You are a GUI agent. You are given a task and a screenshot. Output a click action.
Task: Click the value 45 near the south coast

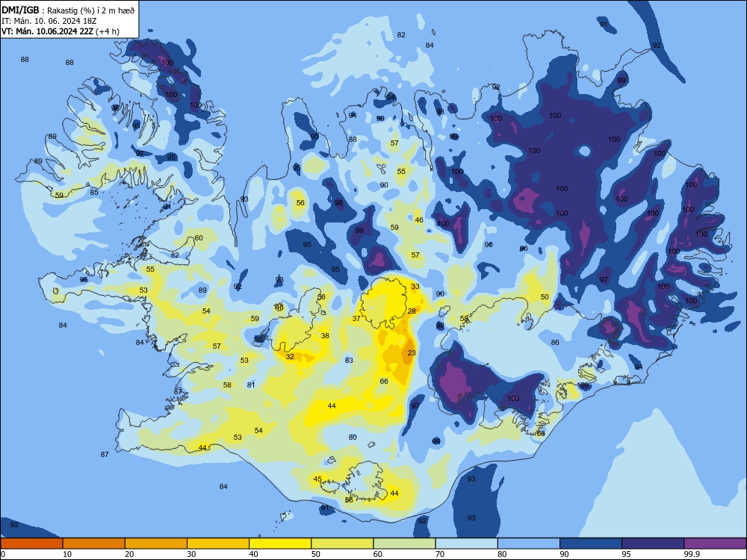(x=317, y=479)
